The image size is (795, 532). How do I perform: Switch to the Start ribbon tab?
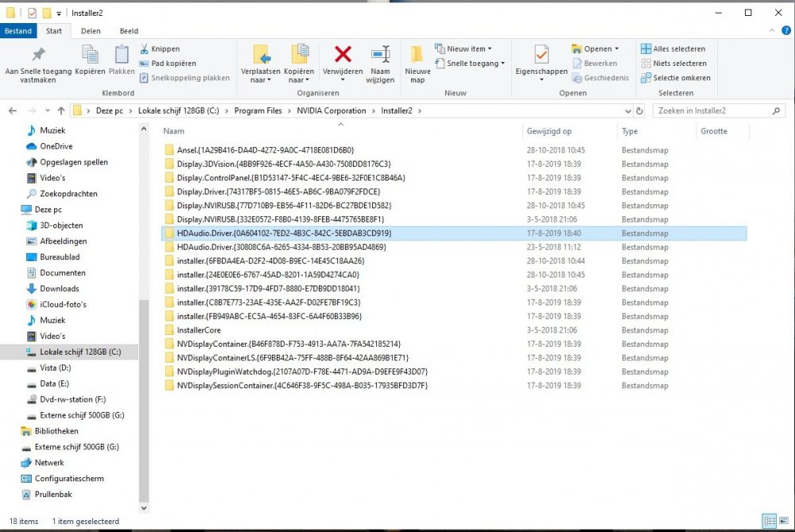click(54, 31)
